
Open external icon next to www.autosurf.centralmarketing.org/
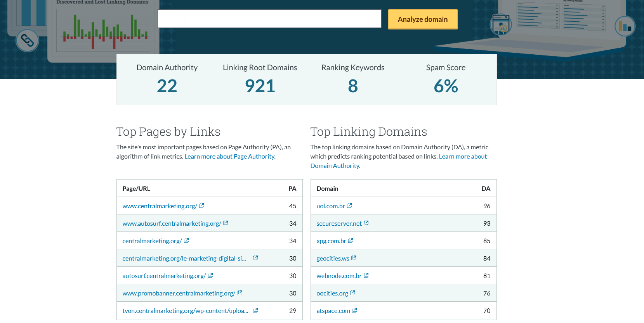(x=226, y=223)
